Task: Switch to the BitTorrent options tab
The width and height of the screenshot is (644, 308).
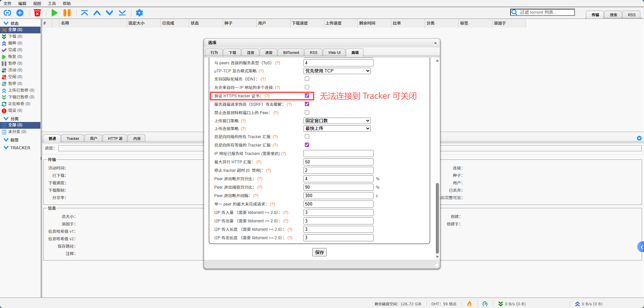Action: 291,53
